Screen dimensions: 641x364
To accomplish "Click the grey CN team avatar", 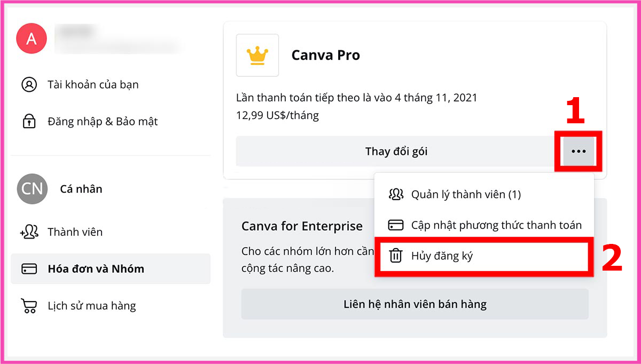I will [x=32, y=189].
